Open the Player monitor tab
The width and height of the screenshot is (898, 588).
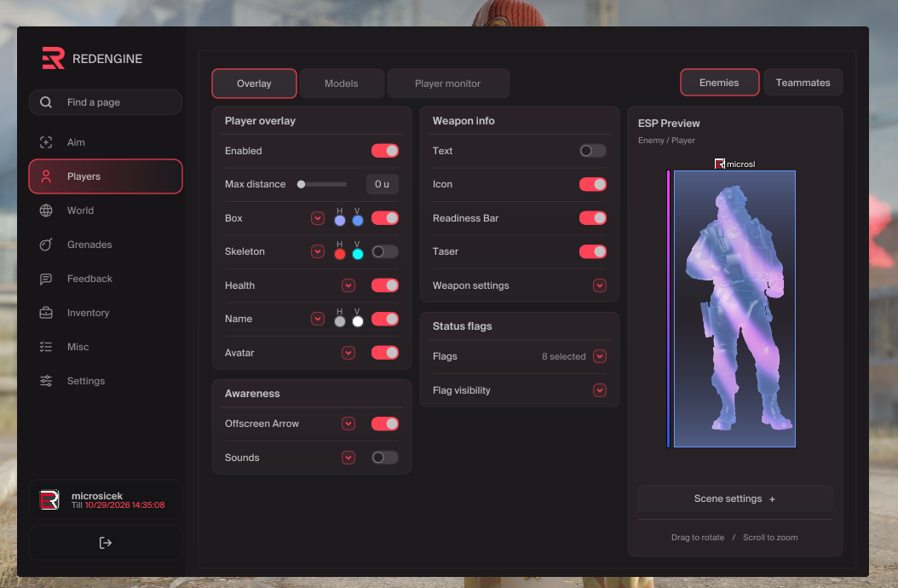click(448, 84)
